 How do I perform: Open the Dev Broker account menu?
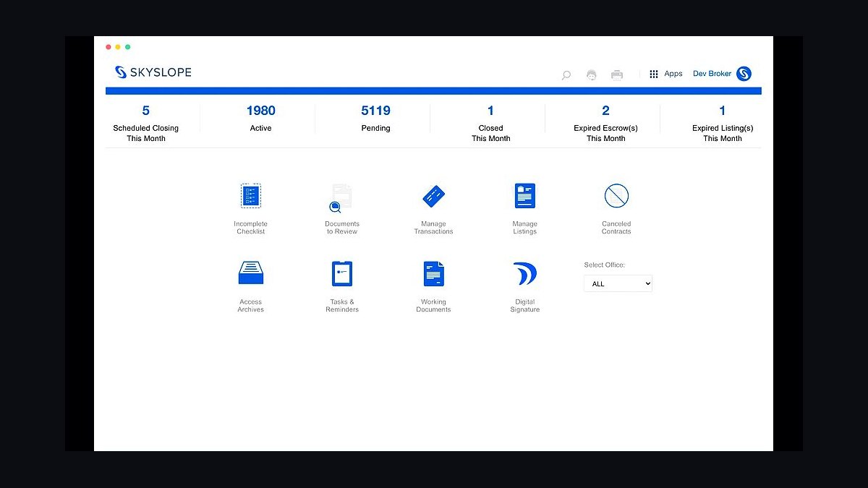pyautogui.click(x=712, y=74)
